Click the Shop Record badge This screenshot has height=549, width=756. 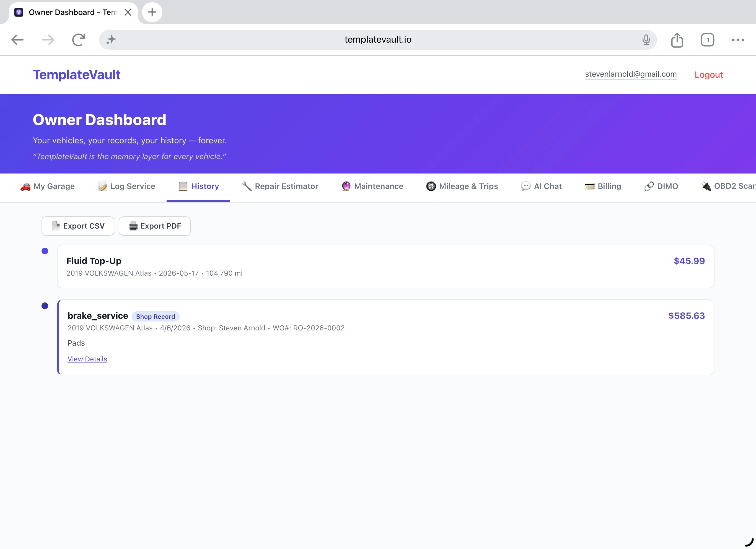pyautogui.click(x=156, y=317)
